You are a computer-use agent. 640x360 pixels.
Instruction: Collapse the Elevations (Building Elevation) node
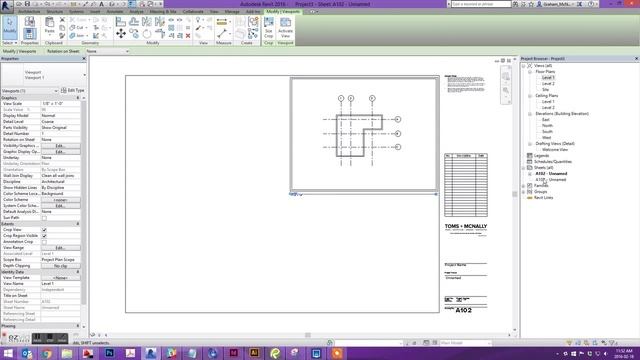point(530,113)
